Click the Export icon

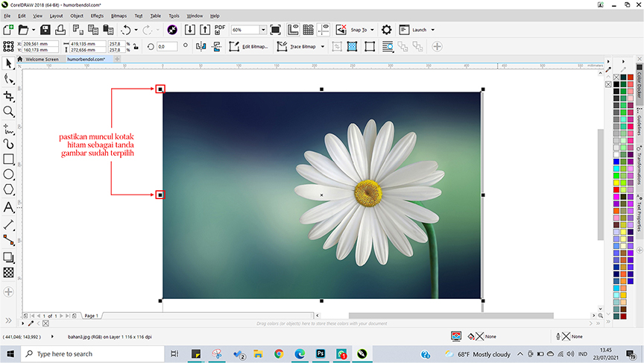coord(205,30)
